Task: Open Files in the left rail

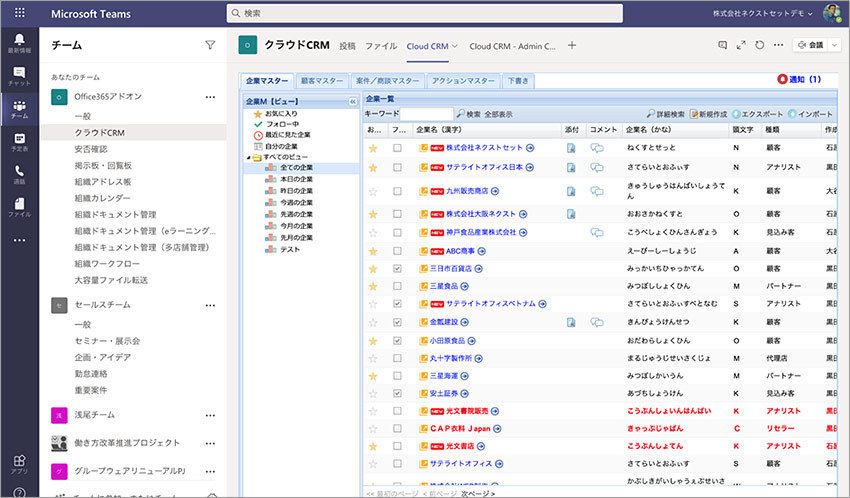Action: point(19,208)
